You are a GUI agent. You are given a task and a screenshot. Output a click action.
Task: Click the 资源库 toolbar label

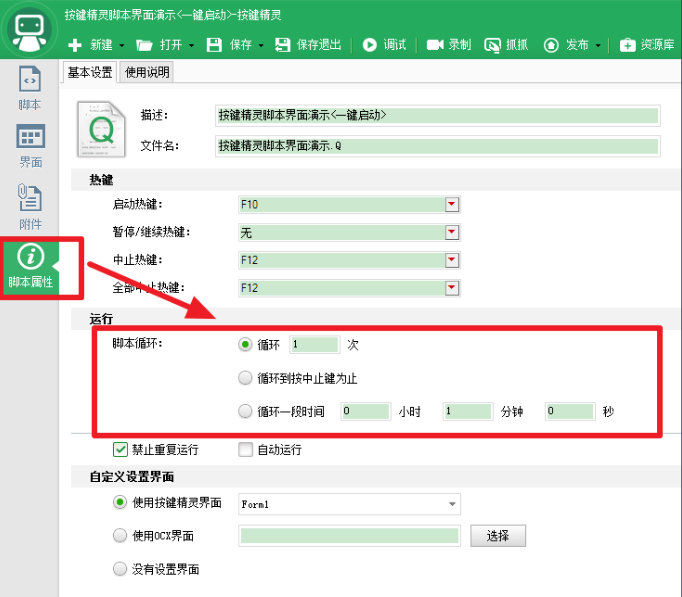[x=657, y=45]
